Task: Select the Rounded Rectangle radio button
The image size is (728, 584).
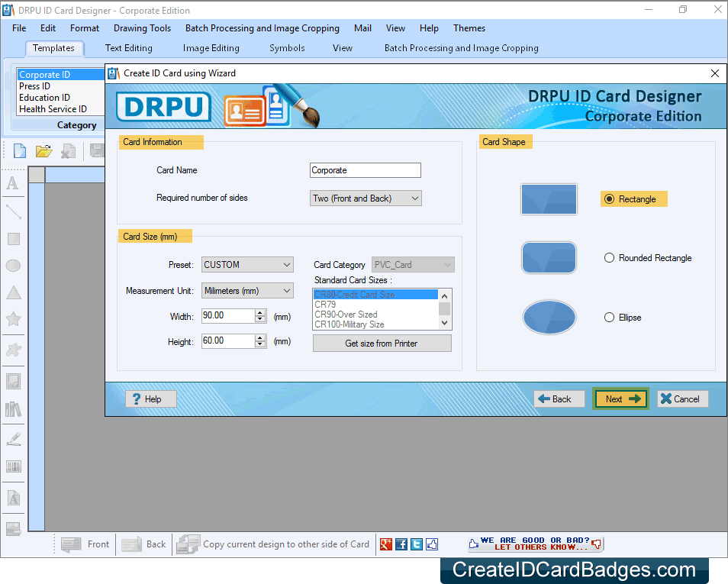Action: click(609, 258)
